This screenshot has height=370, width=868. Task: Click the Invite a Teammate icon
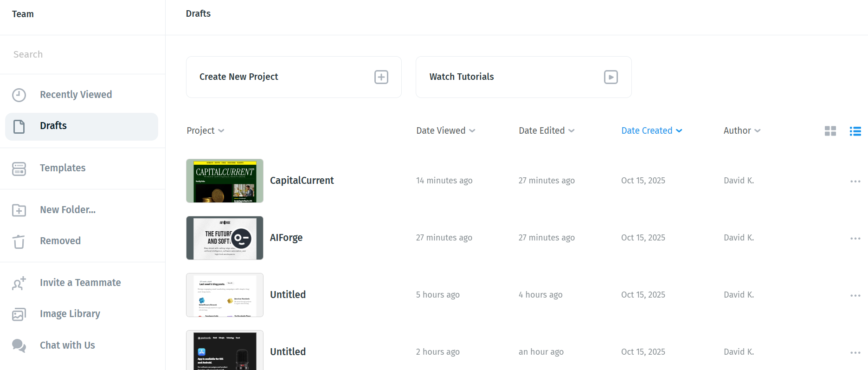coord(19,283)
